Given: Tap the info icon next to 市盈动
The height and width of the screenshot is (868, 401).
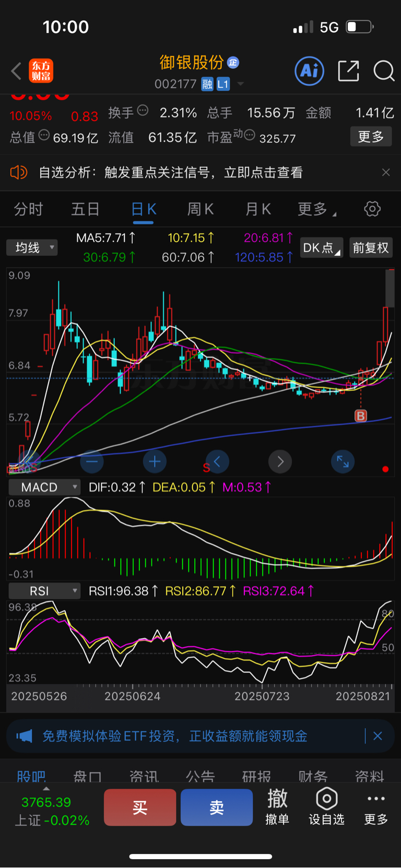Looking at the screenshot, I should point(250,135).
